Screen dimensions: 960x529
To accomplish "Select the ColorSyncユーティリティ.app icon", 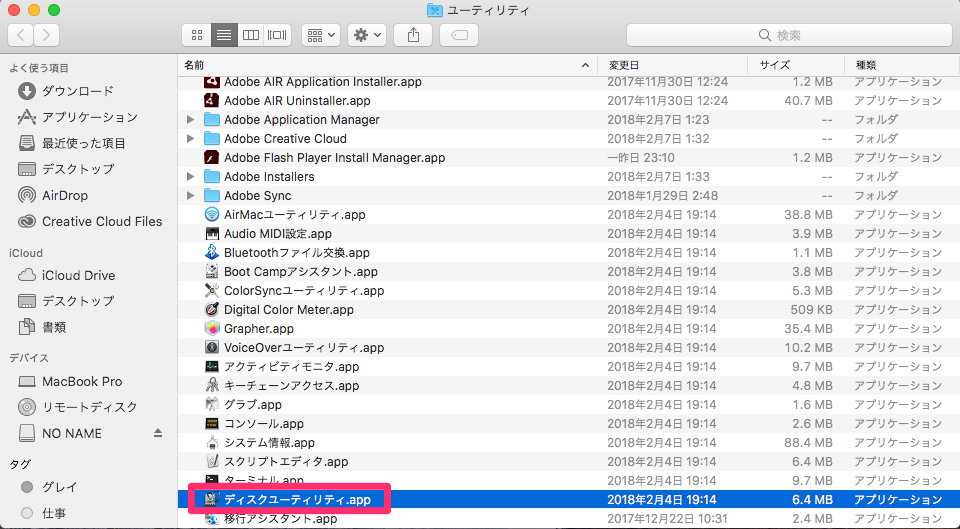I will (x=212, y=290).
